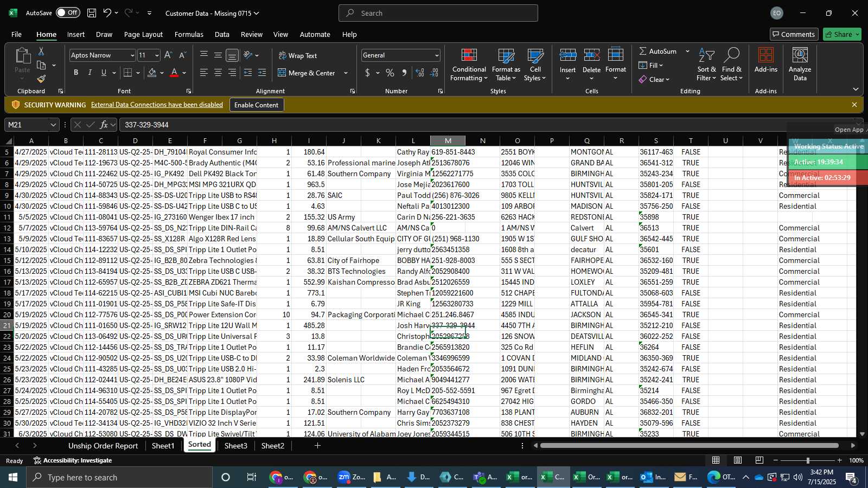Click the green Share button
The image size is (868, 488).
click(x=842, y=34)
